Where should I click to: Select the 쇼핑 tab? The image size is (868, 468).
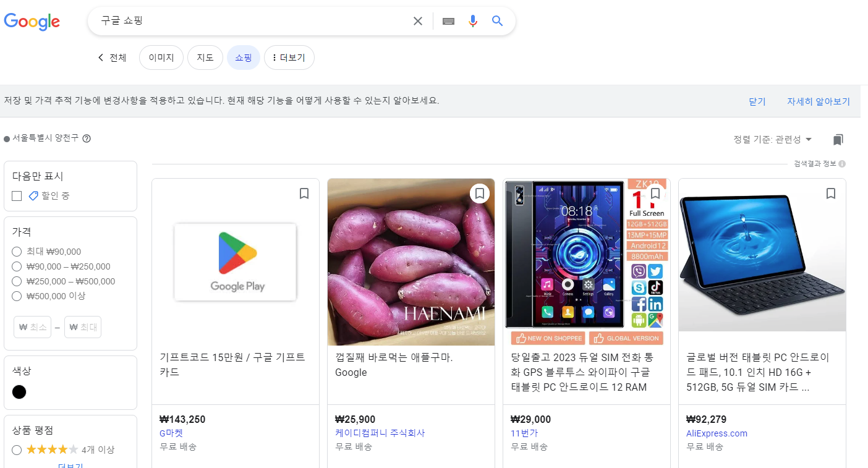(x=244, y=57)
